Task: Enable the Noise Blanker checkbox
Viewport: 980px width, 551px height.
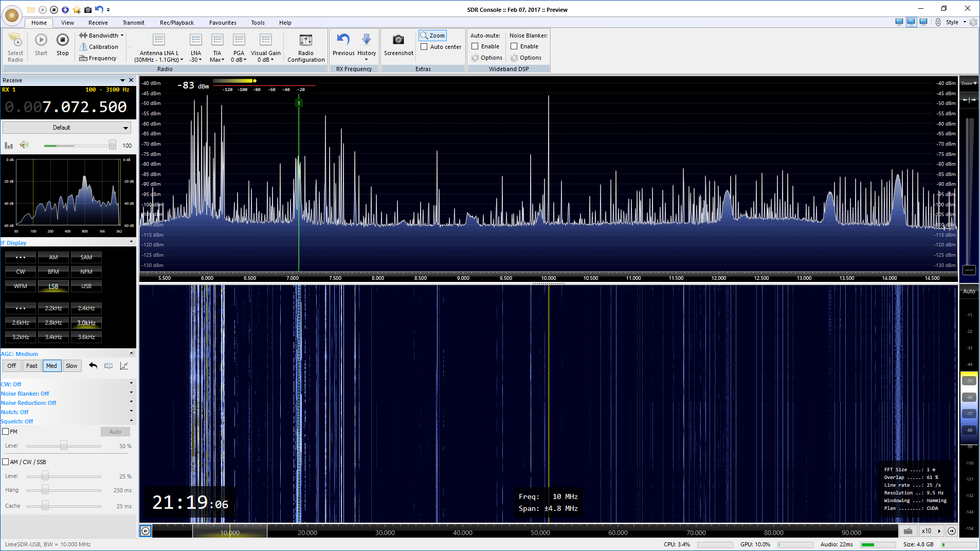Action: 514,46
